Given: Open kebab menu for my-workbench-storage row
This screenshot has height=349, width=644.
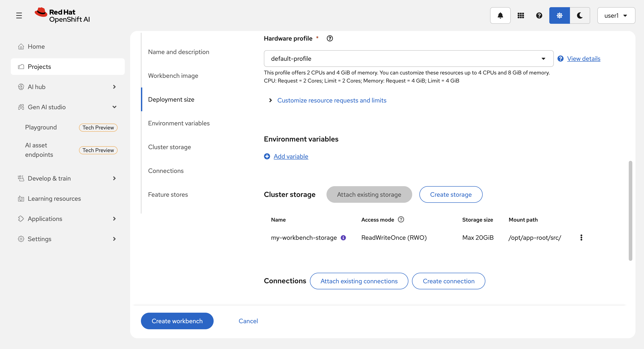Looking at the screenshot, I should pos(581,238).
